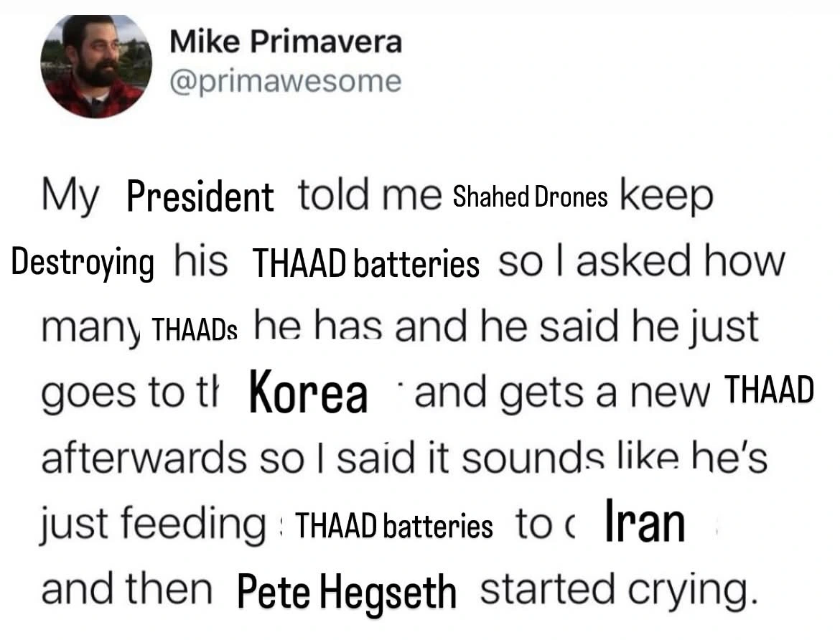Select the word Destroying

pos(83,263)
